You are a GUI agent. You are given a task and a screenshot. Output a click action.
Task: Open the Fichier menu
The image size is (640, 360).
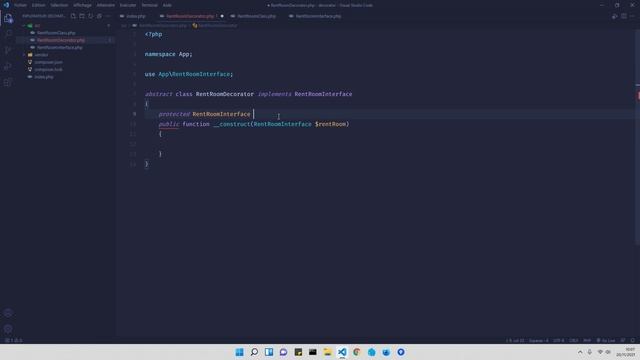[x=20, y=5]
